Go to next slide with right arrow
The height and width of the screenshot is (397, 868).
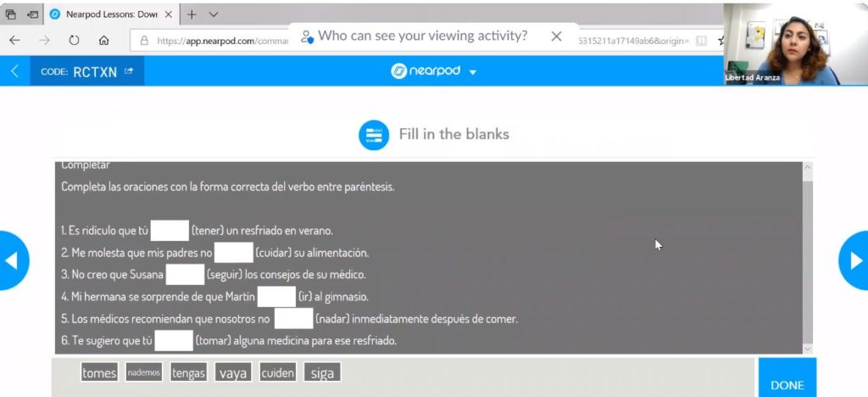coord(854,260)
